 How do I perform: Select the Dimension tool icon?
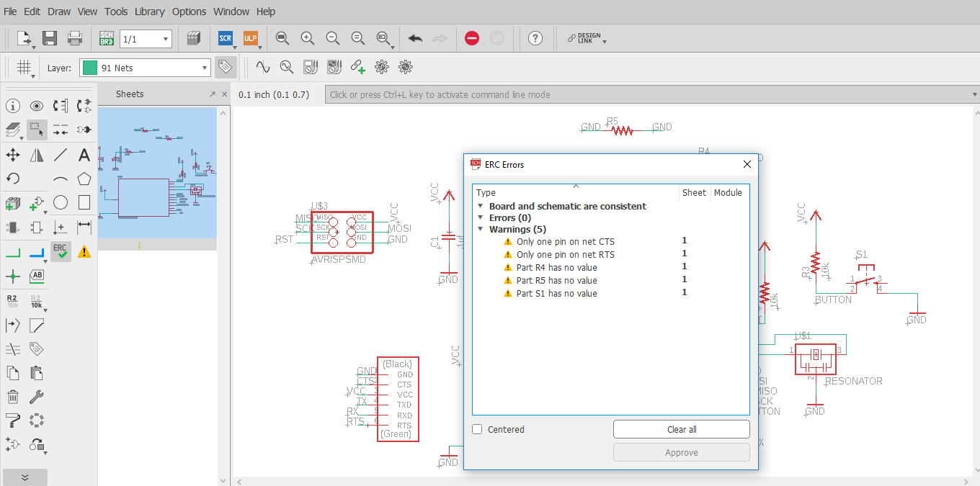[x=84, y=228]
